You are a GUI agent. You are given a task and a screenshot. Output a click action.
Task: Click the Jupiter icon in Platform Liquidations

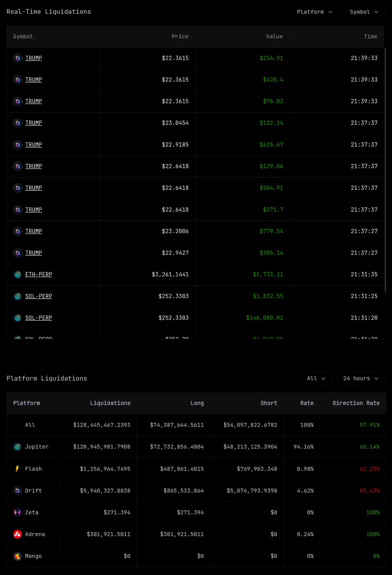(18, 447)
